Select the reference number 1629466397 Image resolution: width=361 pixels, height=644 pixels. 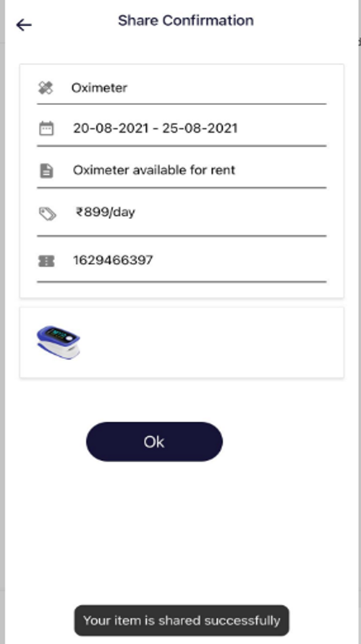tap(113, 260)
